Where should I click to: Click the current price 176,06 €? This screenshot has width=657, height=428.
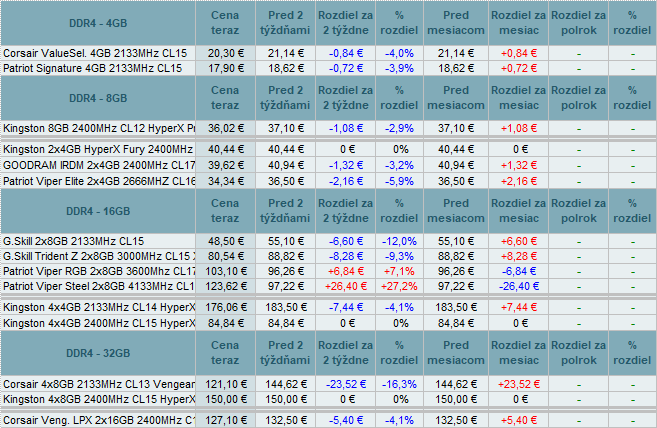click(226, 307)
